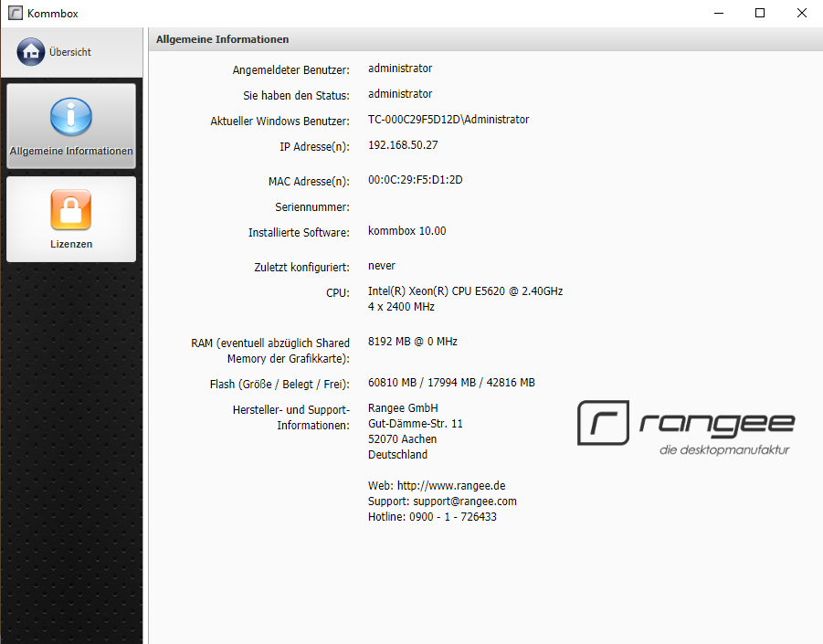This screenshot has width=823, height=644.
Task: Click the hotline number 0900 - 1 - 726433
Action: pos(454,517)
